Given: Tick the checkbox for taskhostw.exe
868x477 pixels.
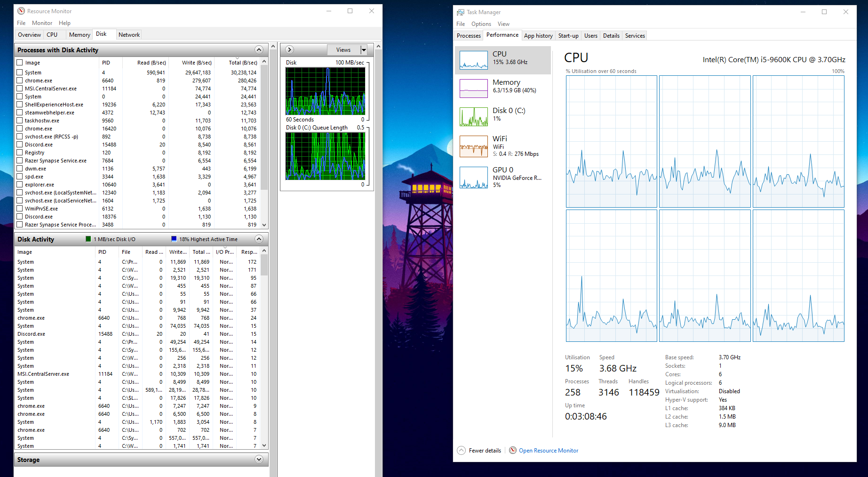Looking at the screenshot, I should [20, 121].
